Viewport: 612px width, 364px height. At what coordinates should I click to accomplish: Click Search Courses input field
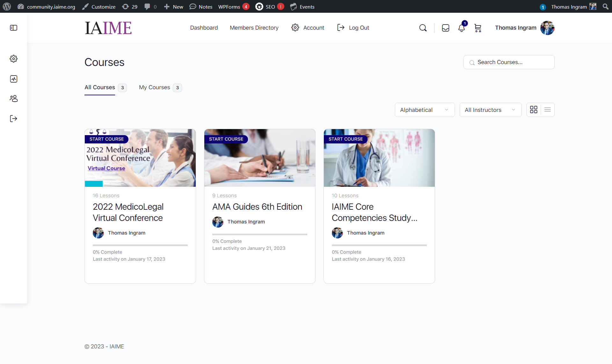click(509, 62)
